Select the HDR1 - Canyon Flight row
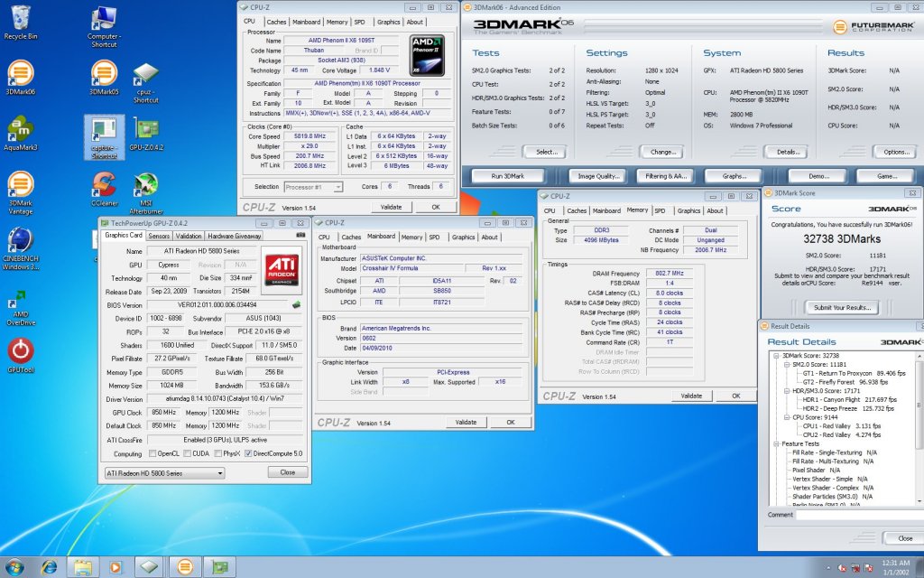The width and height of the screenshot is (924, 578). pos(849,400)
